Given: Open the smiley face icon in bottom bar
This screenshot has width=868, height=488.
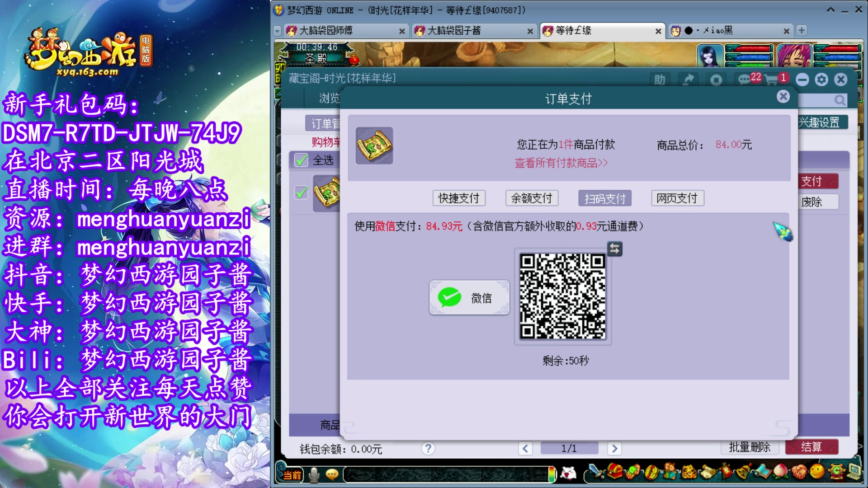Looking at the screenshot, I should tap(817, 471).
